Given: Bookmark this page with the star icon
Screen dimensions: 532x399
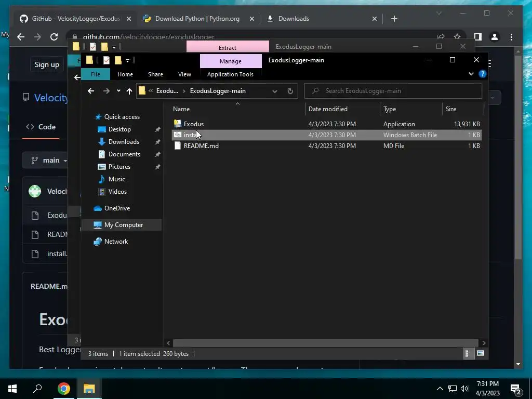Looking at the screenshot, I should coord(457,37).
